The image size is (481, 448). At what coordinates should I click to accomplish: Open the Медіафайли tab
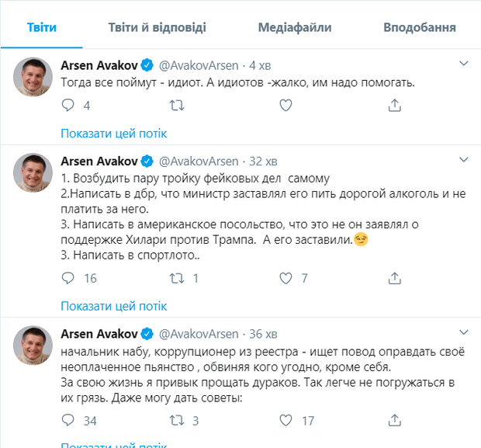(295, 28)
